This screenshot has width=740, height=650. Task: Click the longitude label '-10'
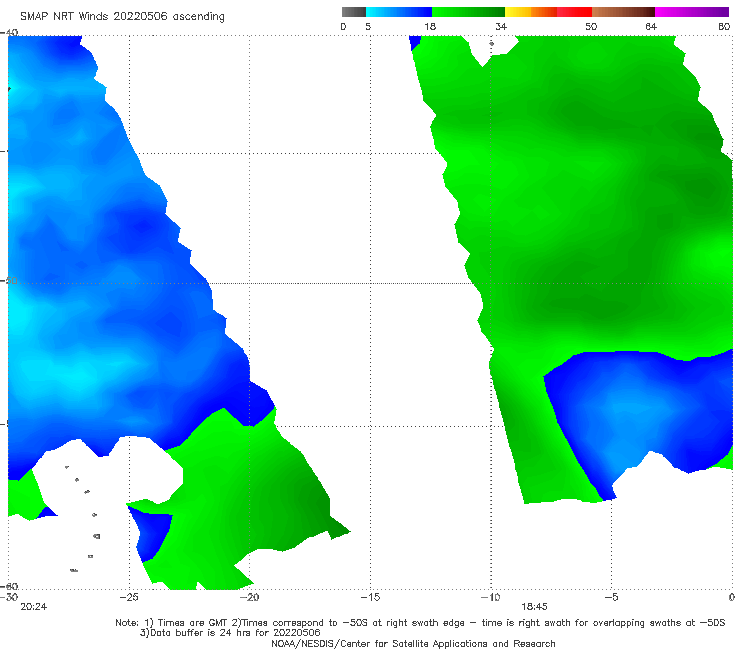[491, 597]
